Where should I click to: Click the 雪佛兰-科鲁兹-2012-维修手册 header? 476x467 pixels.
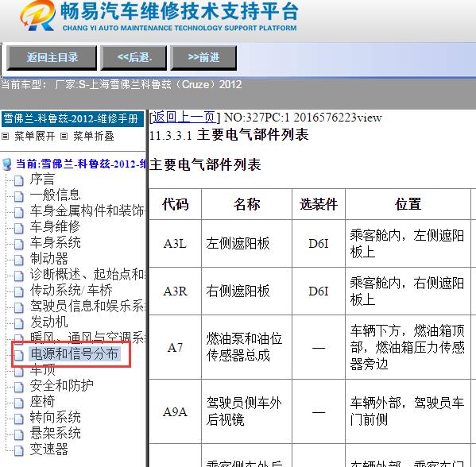tap(72, 118)
